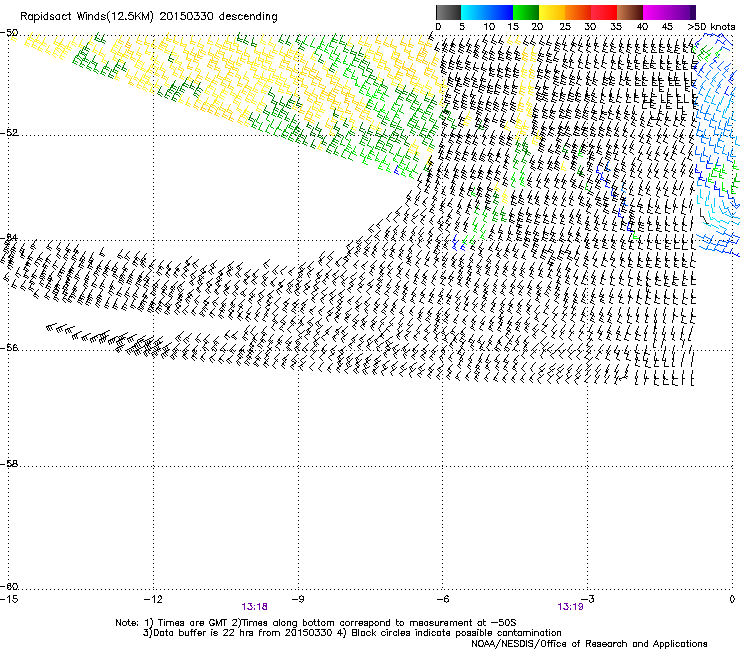Screen dimensions: 740x650
Task: Click the longitude label '-9'
Action: tap(297, 599)
